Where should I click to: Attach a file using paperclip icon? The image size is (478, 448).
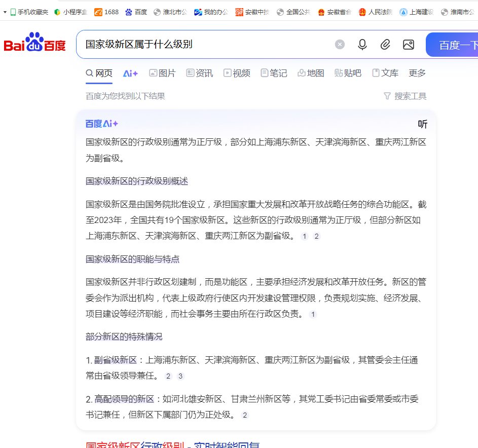point(385,45)
